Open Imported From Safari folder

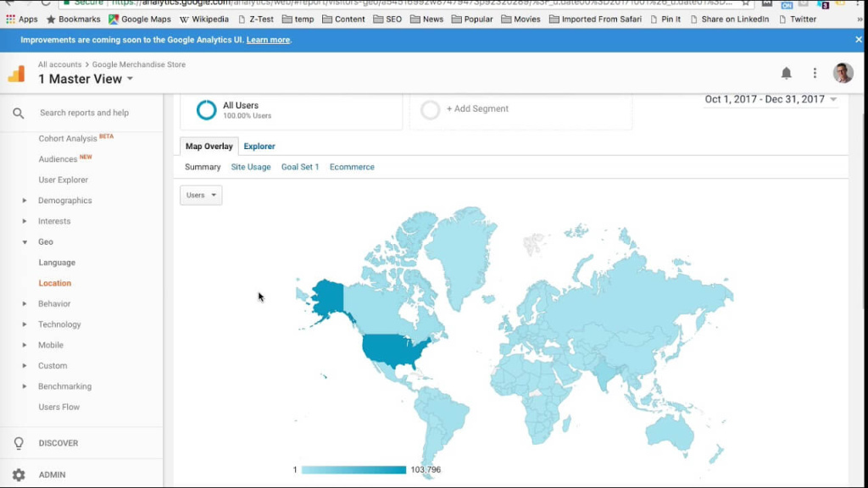click(x=595, y=19)
